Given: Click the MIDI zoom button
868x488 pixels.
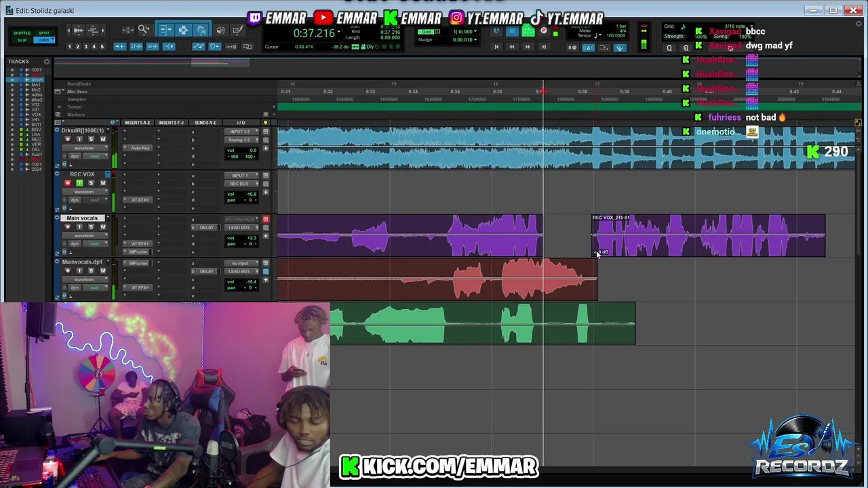Looking at the screenshot, I should [93, 30].
